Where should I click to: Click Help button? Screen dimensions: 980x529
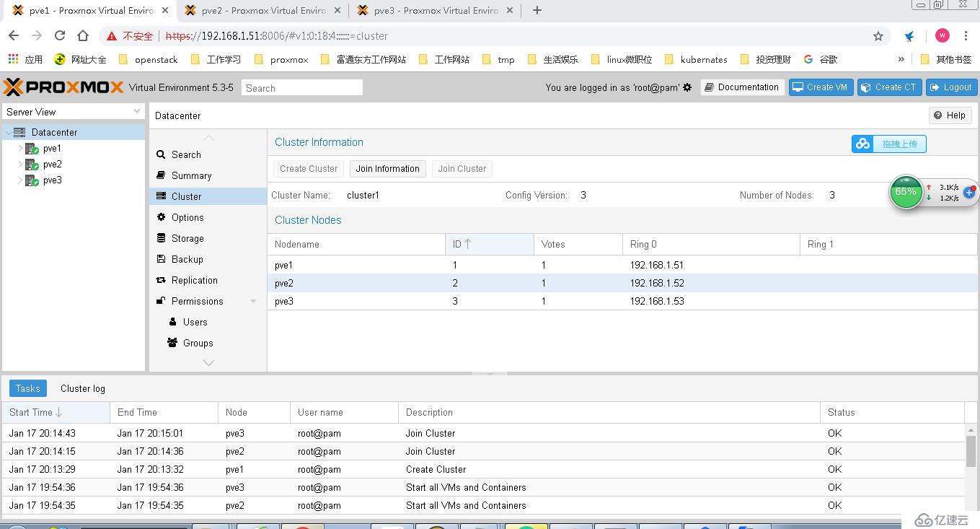pyautogui.click(x=950, y=115)
